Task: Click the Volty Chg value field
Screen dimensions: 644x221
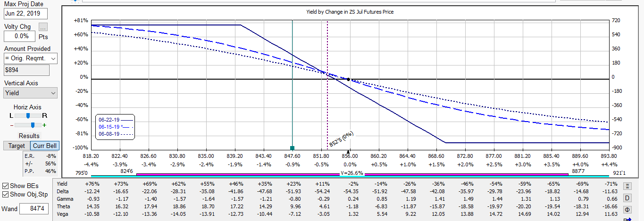Action: (x=20, y=36)
